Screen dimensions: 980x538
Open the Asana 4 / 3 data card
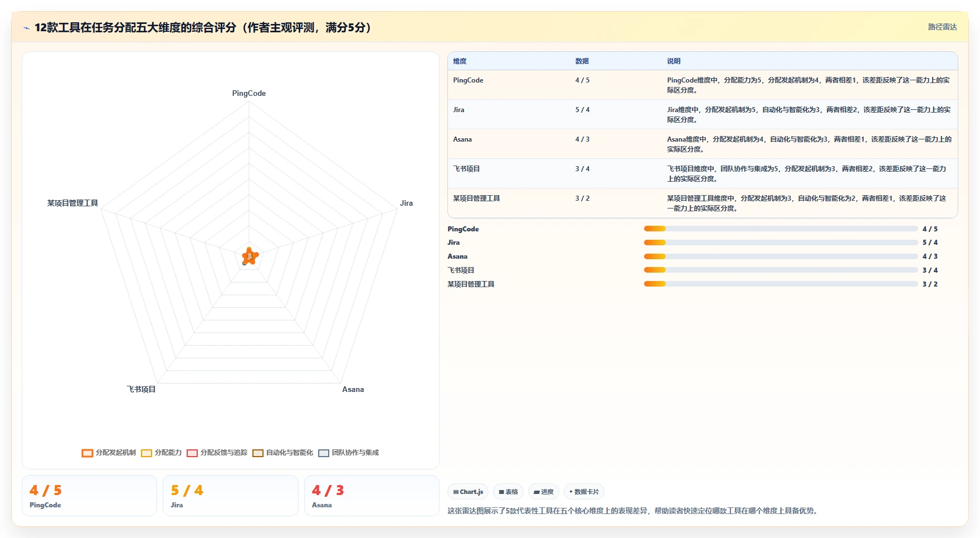(x=372, y=496)
